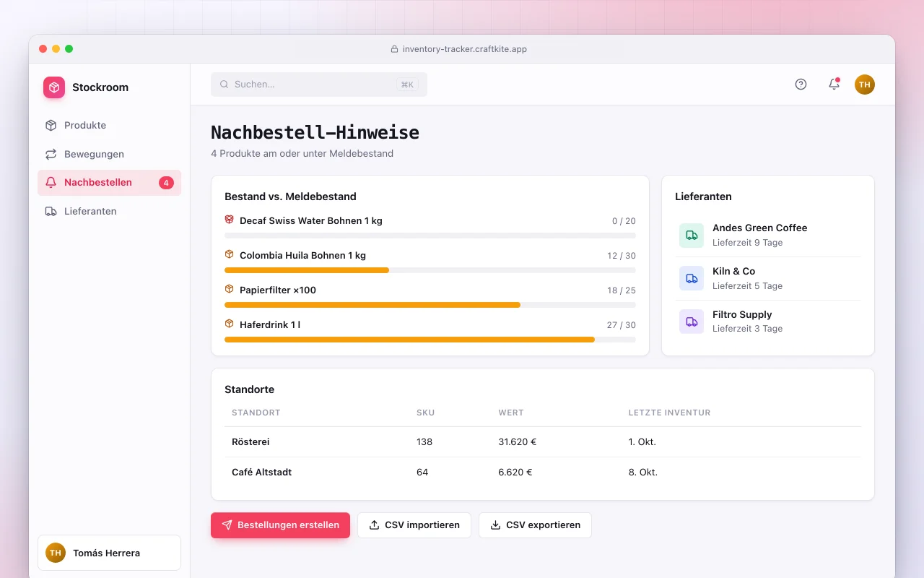This screenshot has width=924, height=578.
Task: Click the lock icon in the address bar
Action: tap(394, 49)
